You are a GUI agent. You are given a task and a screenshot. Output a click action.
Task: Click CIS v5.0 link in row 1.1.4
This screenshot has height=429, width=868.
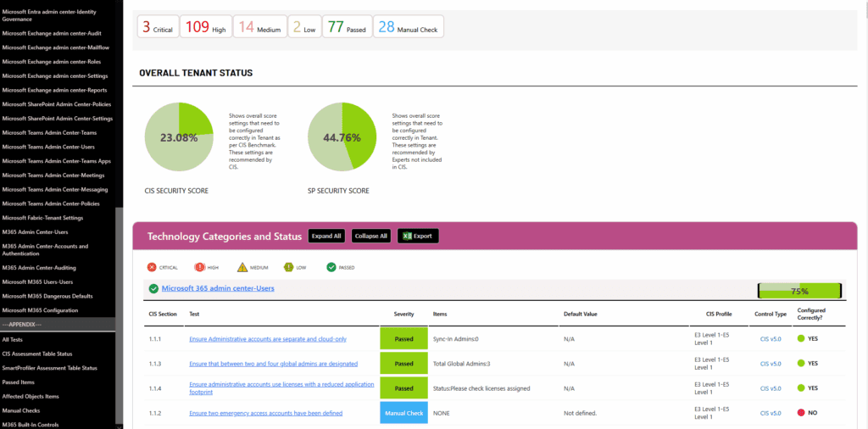pyautogui.click(x=771, y=388)
